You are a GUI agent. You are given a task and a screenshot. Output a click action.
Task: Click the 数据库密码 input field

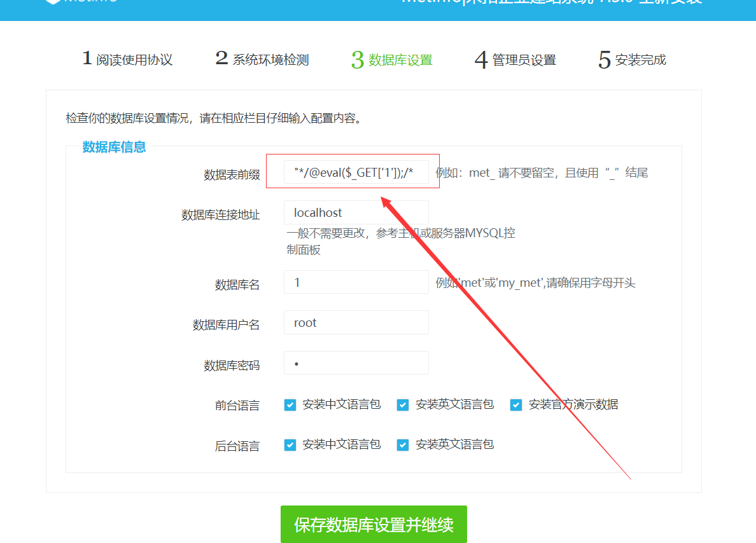[x=356, y=362]
